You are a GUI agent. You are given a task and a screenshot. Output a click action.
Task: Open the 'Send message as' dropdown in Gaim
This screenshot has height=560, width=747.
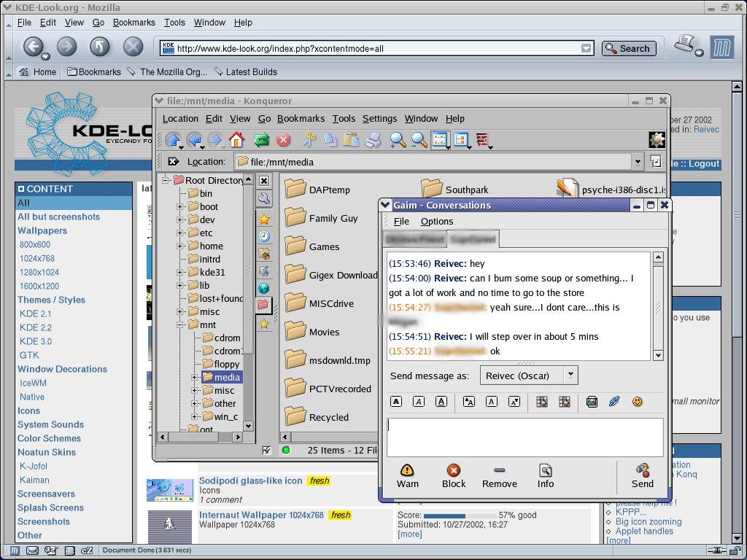[x=570, y=376]
